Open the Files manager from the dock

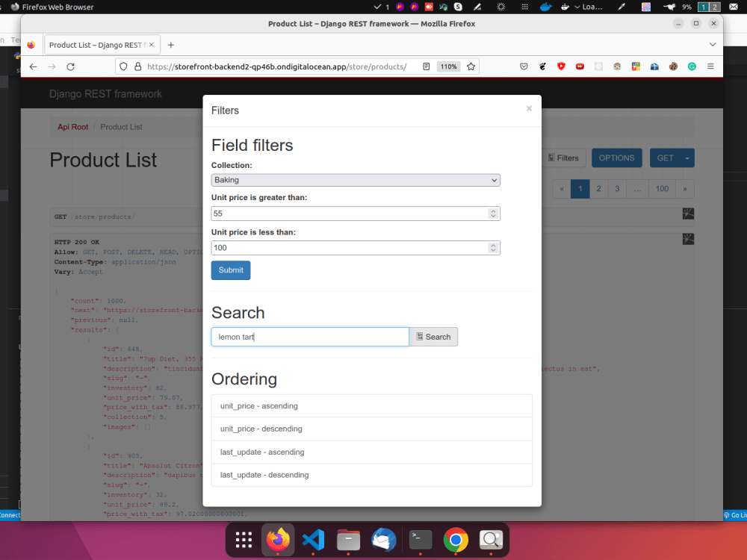pos(348,540)
